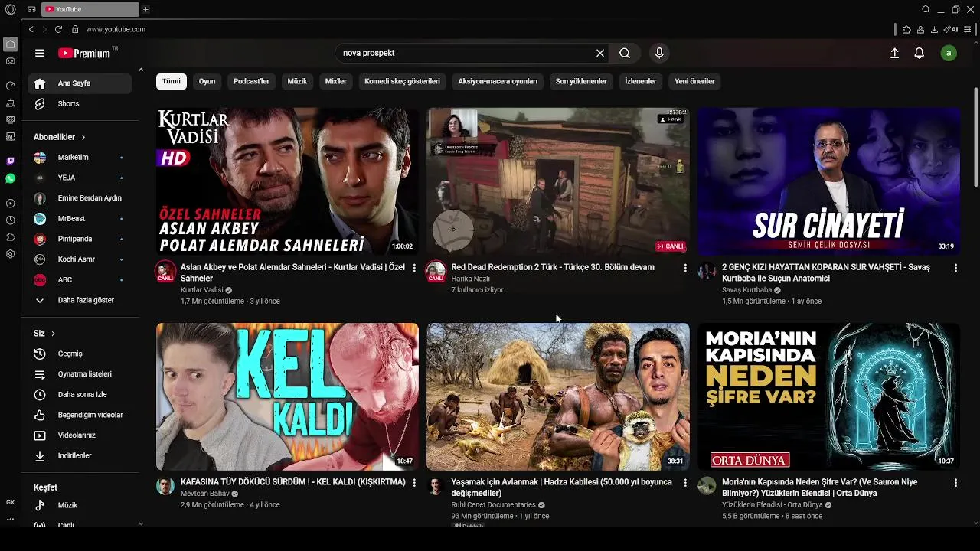
Task: Open WhatsApp in Opera sidebar
Action: [10, 178]
